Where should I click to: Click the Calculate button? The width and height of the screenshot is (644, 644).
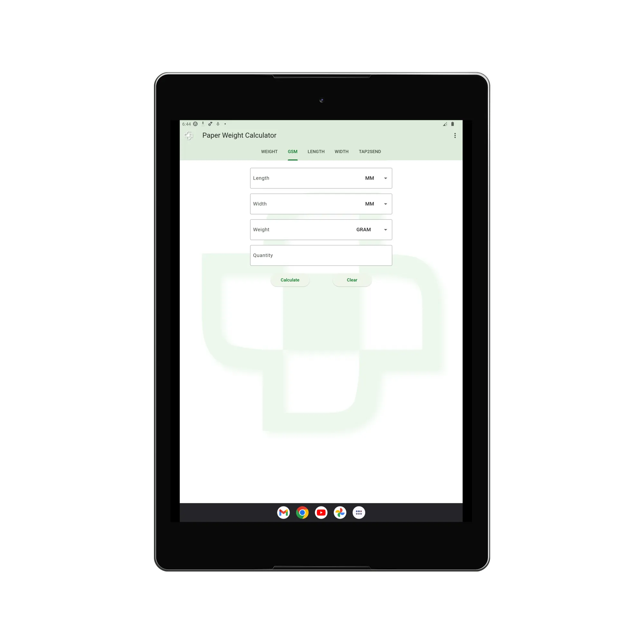coord(289,279)
